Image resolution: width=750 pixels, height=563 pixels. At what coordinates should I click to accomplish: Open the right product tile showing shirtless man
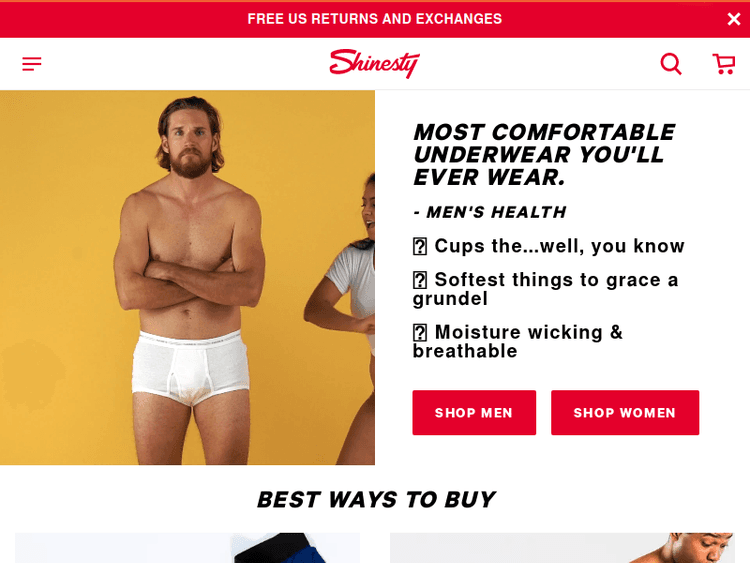click(x=562, y=548)
